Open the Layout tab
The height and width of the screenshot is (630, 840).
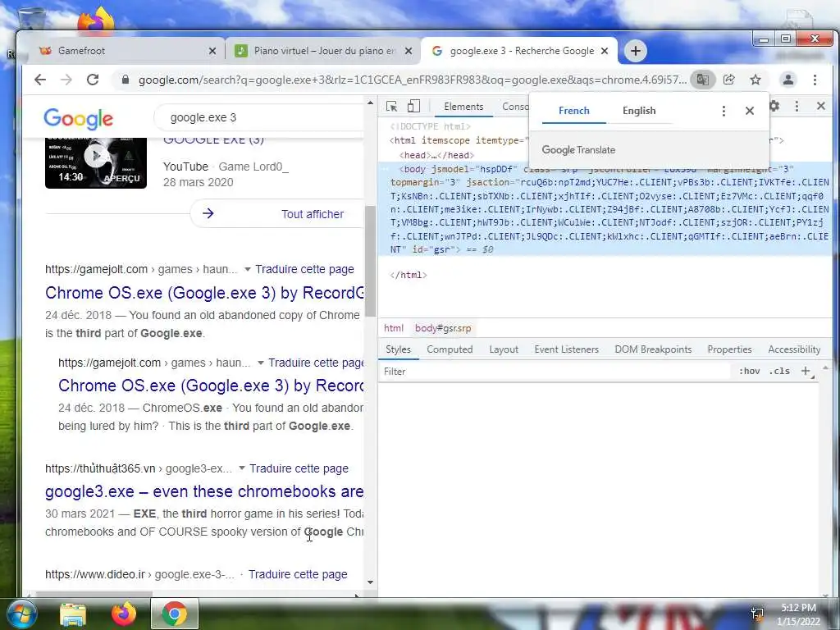point(504,349)
